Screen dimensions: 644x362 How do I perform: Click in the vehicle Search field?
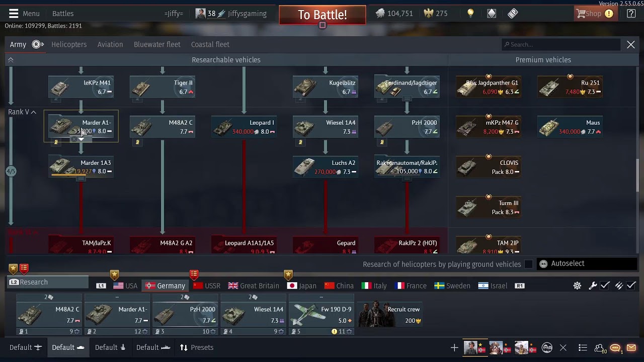pos(561,44)
